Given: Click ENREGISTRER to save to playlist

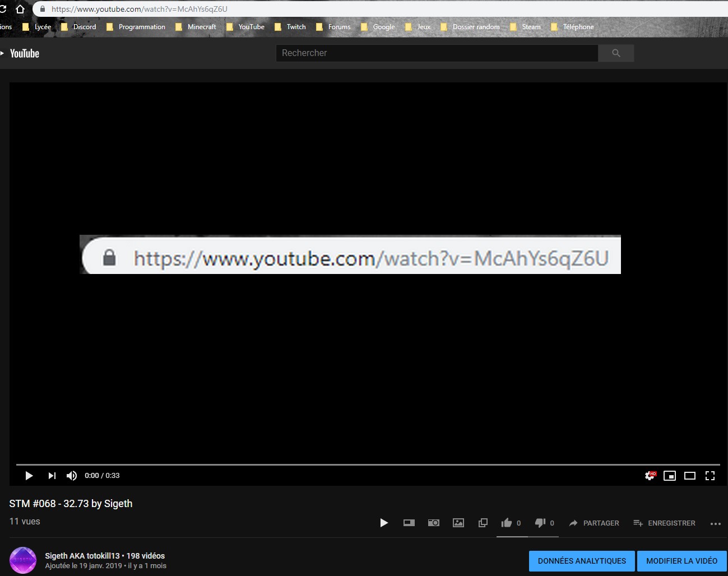Looking at the screenshot, I should click(x=665, y=523).
